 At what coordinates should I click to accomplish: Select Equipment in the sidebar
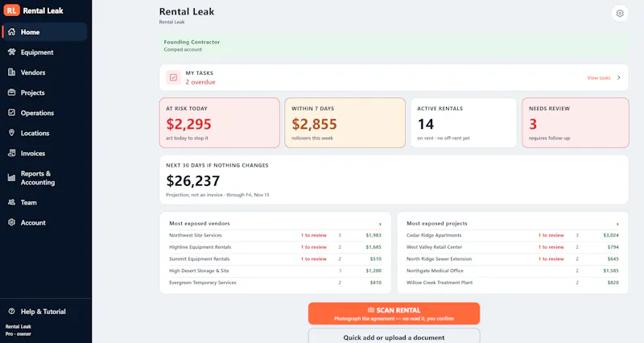(44, 52)
